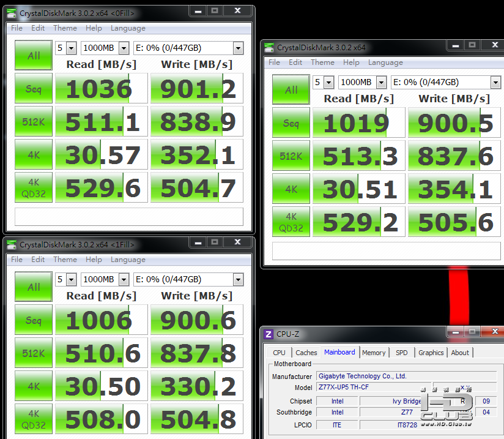Open Edit menu in 0Fill window
The image size is (504, 439).
[38, 28]
